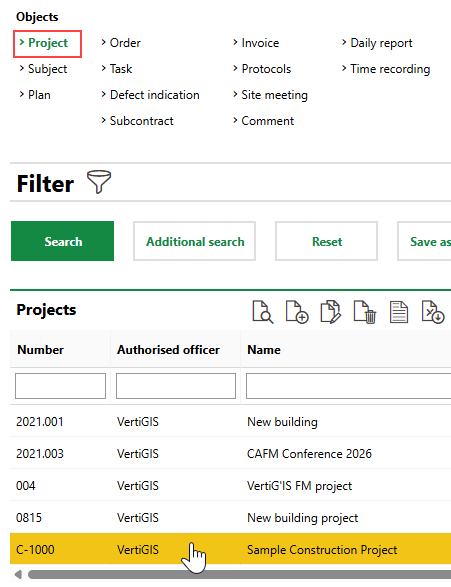Open Daily report object
Screen dimensions: 451x587
[377, 43]
